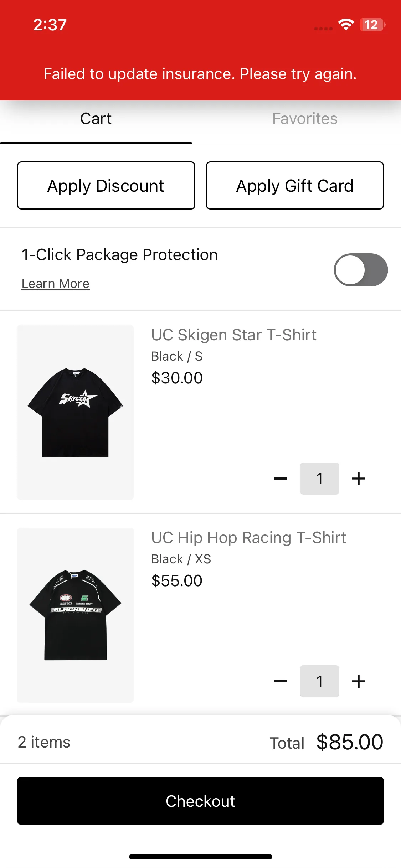Select the Cart tab
This screenshot has width=401, height=868.
(96, 119)
